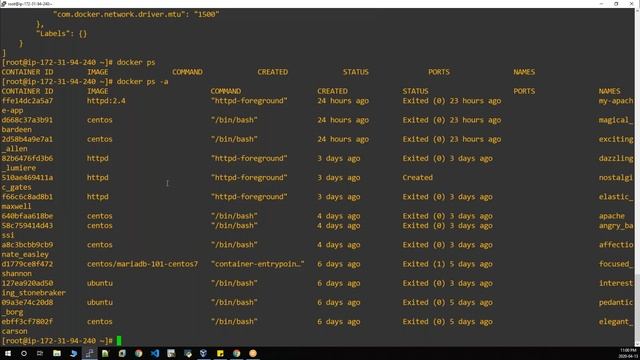Restore down the PuTTY window
This screenshot has height=360, width=640.
click(616, 4)
